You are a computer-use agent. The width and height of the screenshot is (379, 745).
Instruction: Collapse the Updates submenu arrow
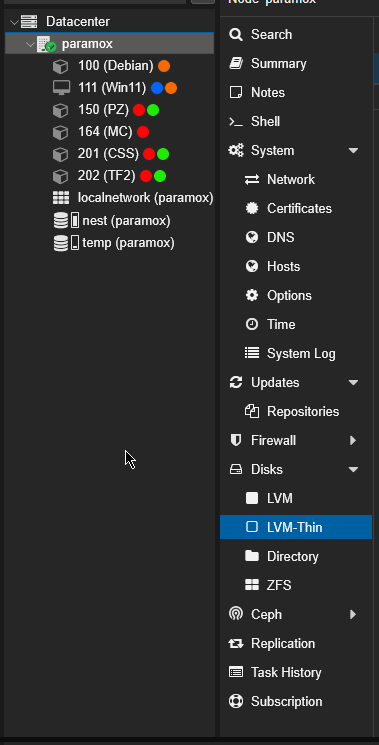point(353,383)
